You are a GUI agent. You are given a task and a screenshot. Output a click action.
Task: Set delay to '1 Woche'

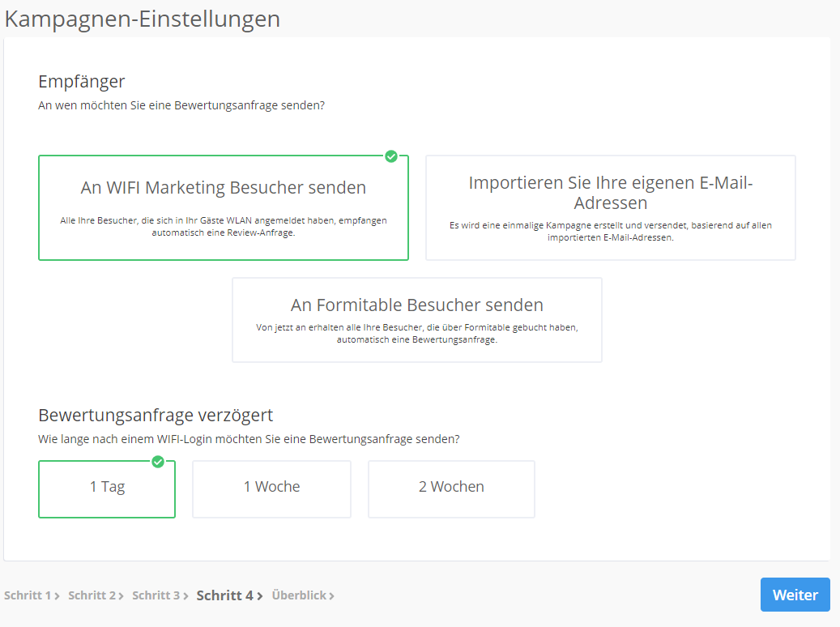tap(271, 489)
